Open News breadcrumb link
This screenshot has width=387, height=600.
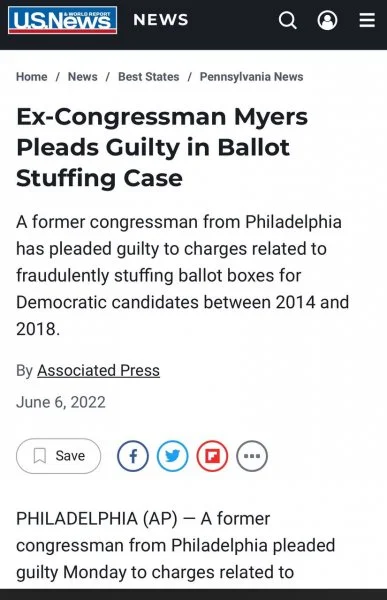83,77
